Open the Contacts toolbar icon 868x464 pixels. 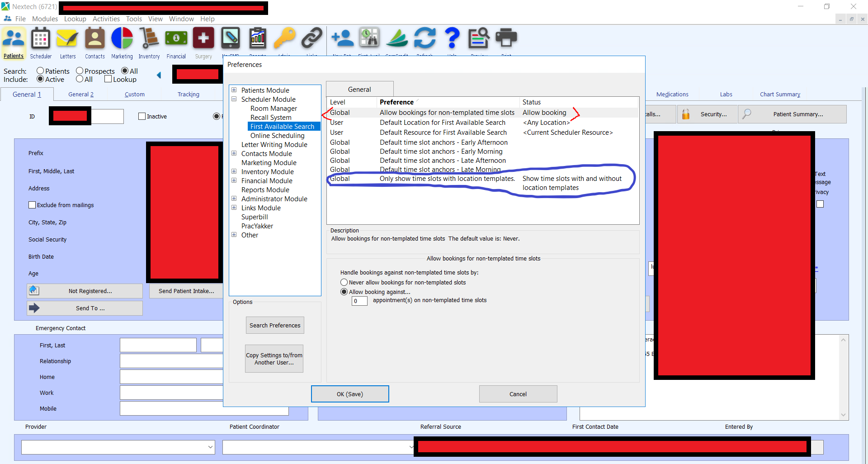95,39
